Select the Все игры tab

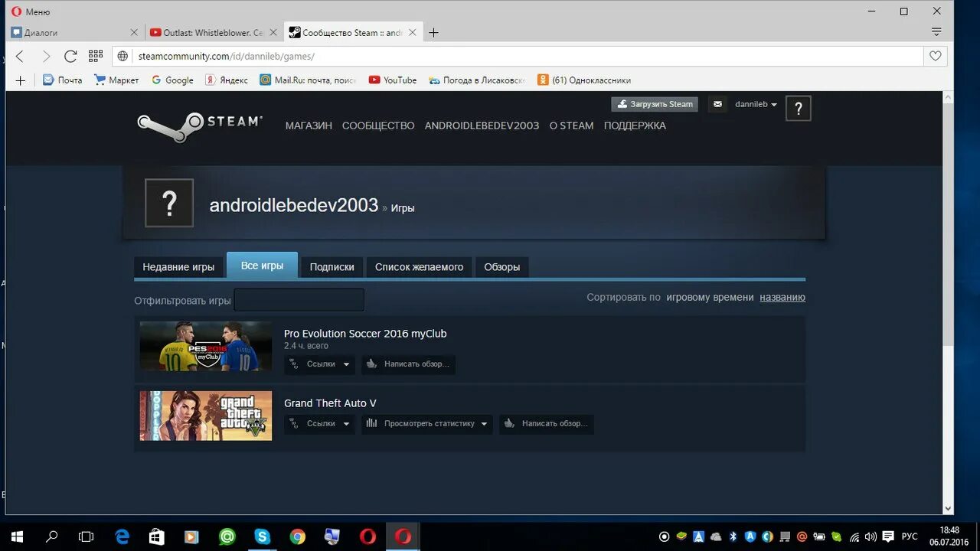tap(262, 265)
